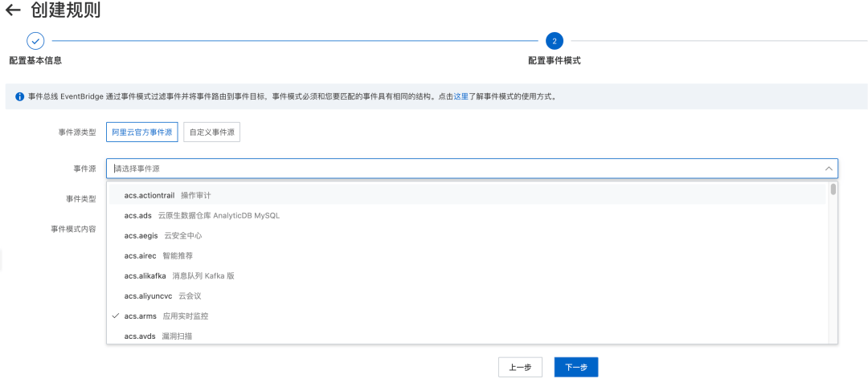868x391 pixels.
Task: Click the 配置基本信息 step label
Action: [35, 61]
